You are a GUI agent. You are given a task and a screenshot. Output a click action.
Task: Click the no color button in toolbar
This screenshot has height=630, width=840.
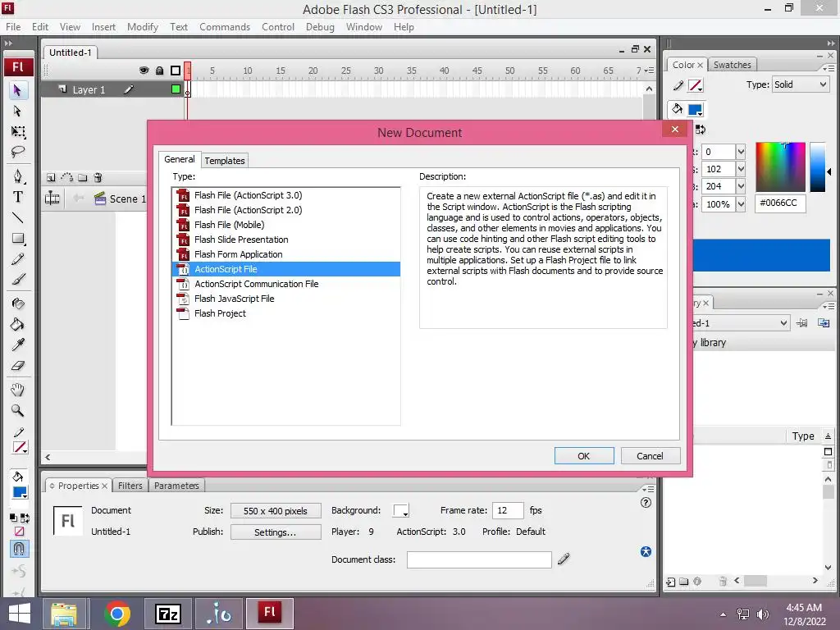point(20,532)
